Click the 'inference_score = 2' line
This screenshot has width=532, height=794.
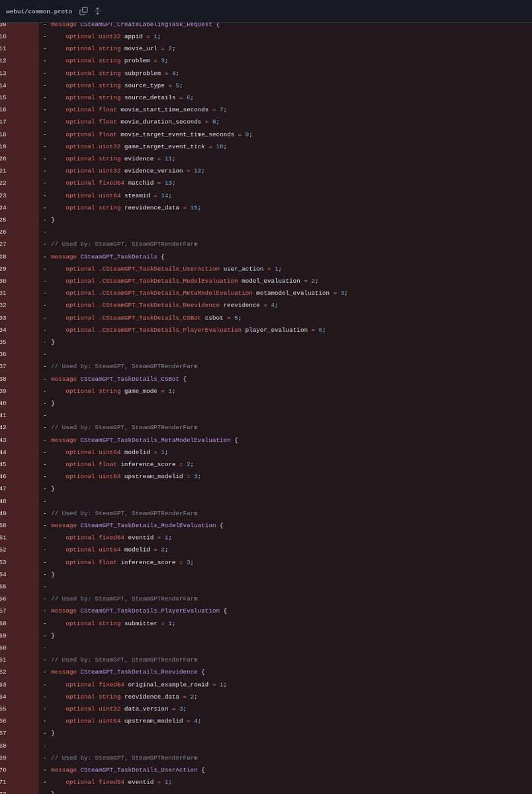click(x=130, y=465)
